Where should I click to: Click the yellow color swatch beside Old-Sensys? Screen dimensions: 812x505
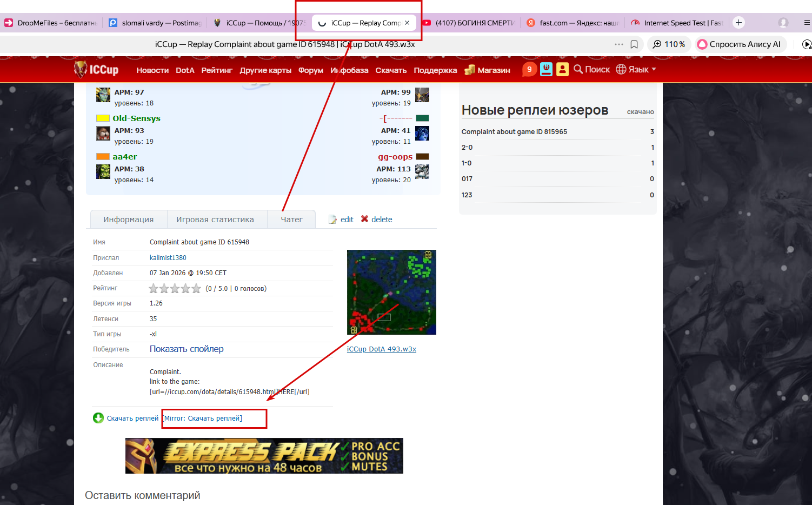point(103,118)
